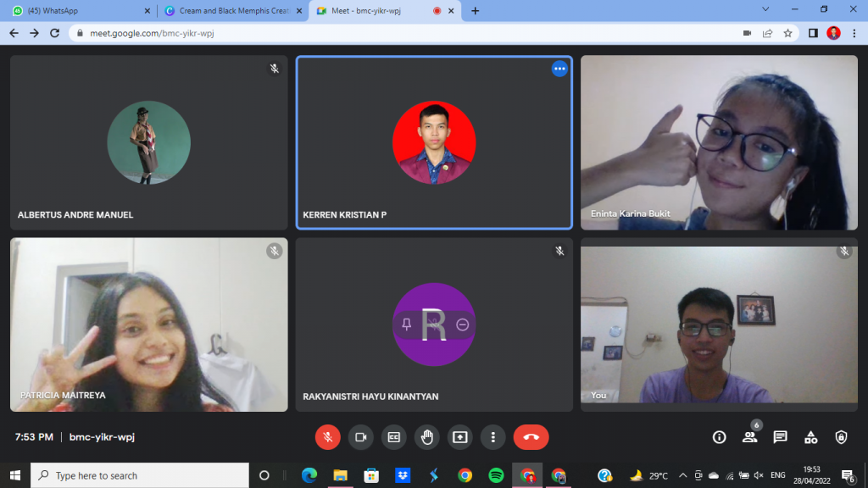Open options on Kerren Kristian P tile

pyautogui.click(x=559, y=69)
